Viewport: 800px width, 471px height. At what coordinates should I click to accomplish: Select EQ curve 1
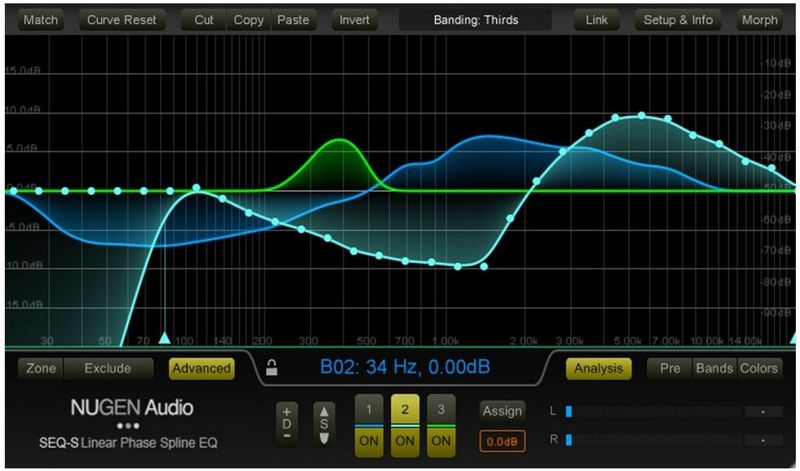point(369,409)
